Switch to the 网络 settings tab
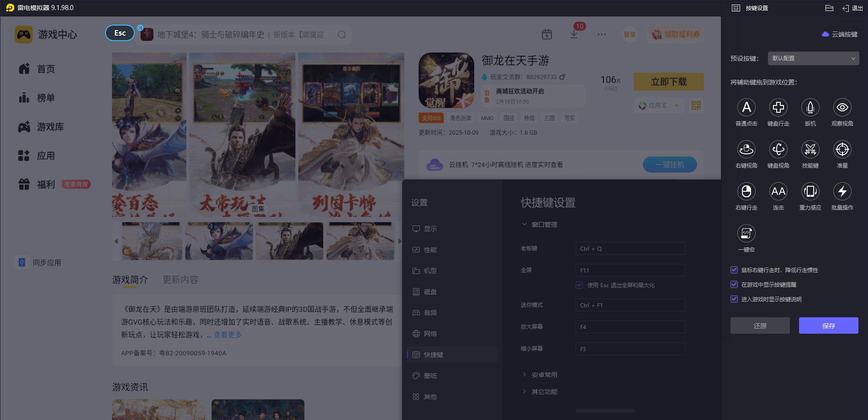Viewport: 868px width, 420px height. pyautogui.click(x=430, y=334)
